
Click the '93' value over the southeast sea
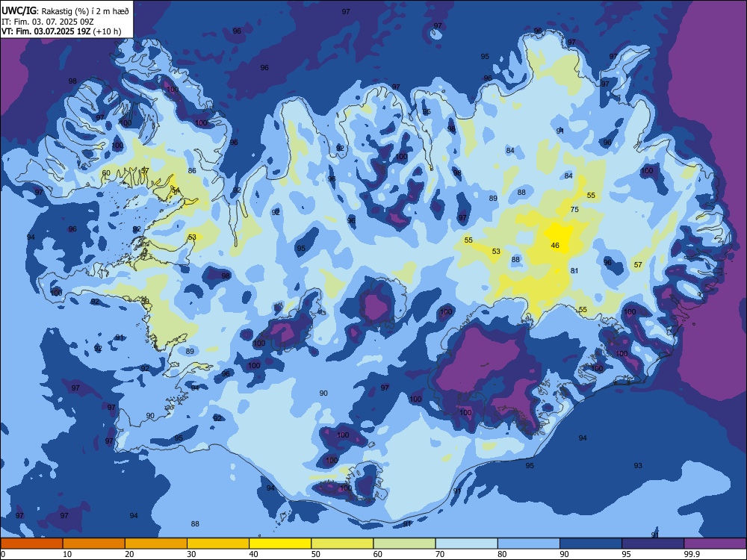click(638, 465)
